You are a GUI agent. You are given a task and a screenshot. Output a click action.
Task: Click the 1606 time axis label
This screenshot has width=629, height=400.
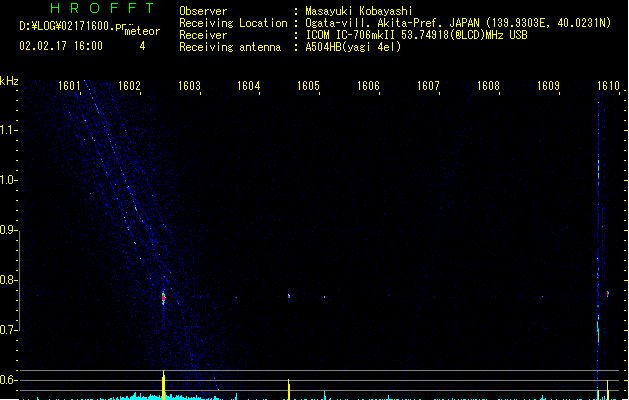[x=368, y=86]
